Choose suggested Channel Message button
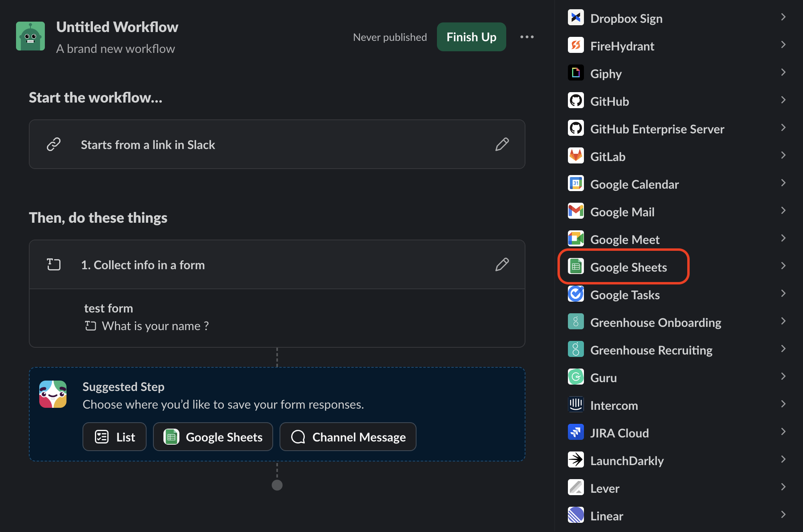Screen dimensions: 803x532 [348, 437]
